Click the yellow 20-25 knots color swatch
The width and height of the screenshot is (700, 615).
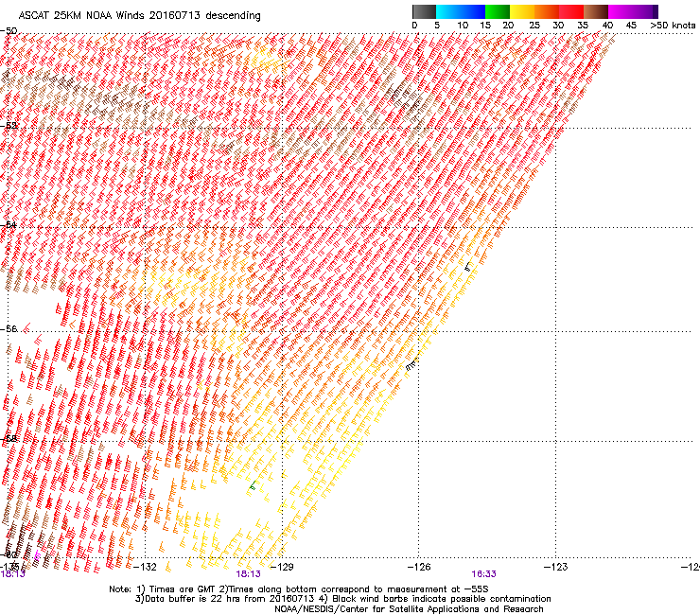(x=522, y=11)
